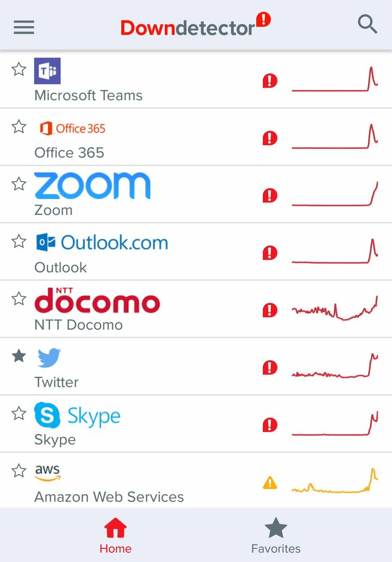Favorite Microsoft Teams with its star

click(19, 69)
